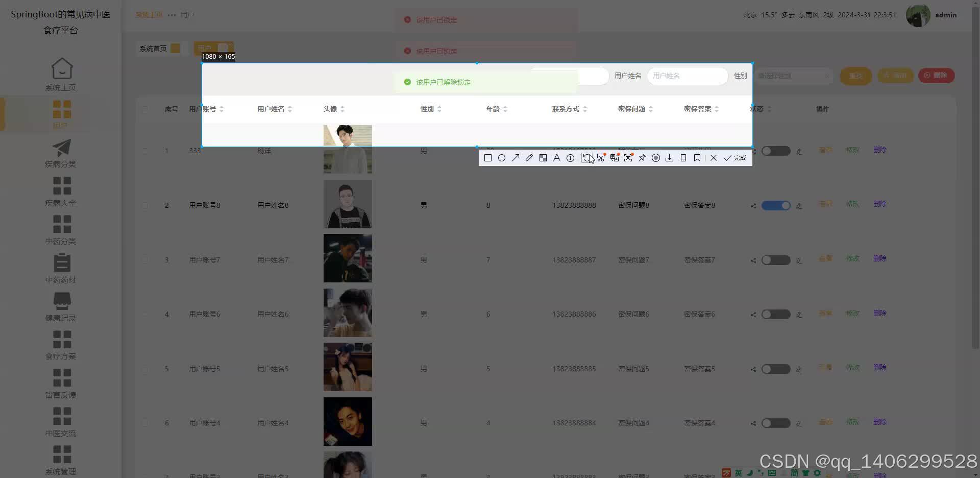This screenshot has width=980, height=478.
Task: Open avatar thumbnail of 用户姓名6
Action: [x=348, y=313]
